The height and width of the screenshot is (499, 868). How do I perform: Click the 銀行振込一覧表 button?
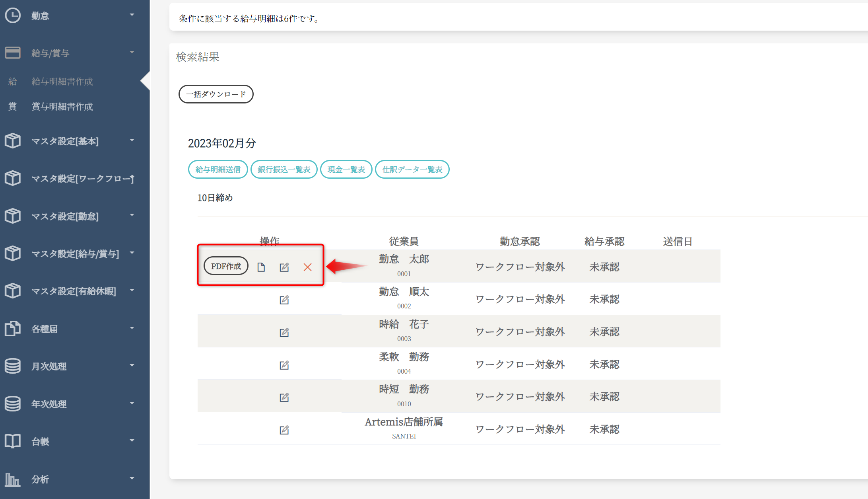tap(284, 170)
